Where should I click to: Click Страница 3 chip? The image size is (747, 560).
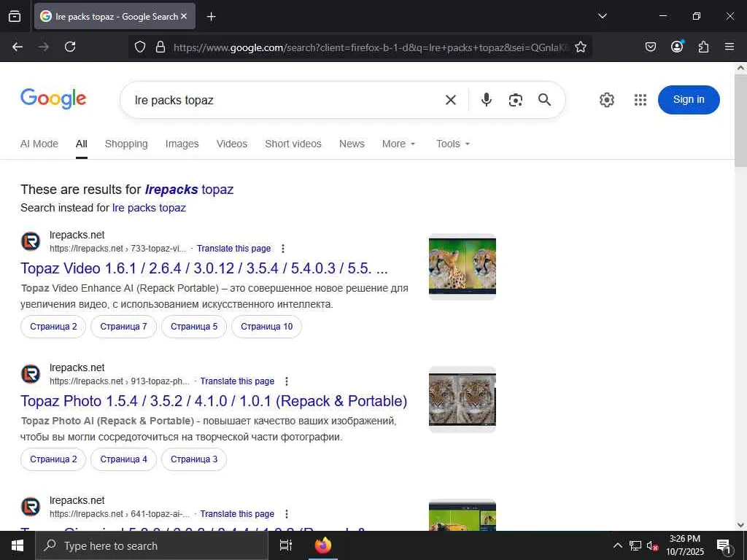tap(194, 459)
